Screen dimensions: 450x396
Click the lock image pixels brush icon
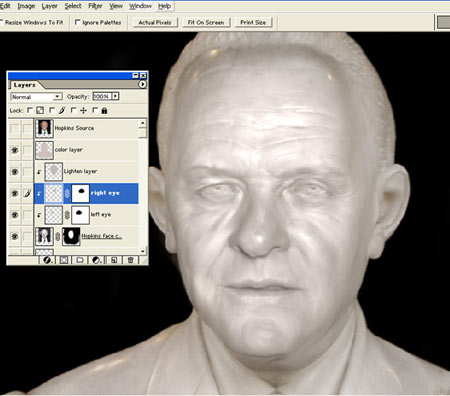point(62,110)
